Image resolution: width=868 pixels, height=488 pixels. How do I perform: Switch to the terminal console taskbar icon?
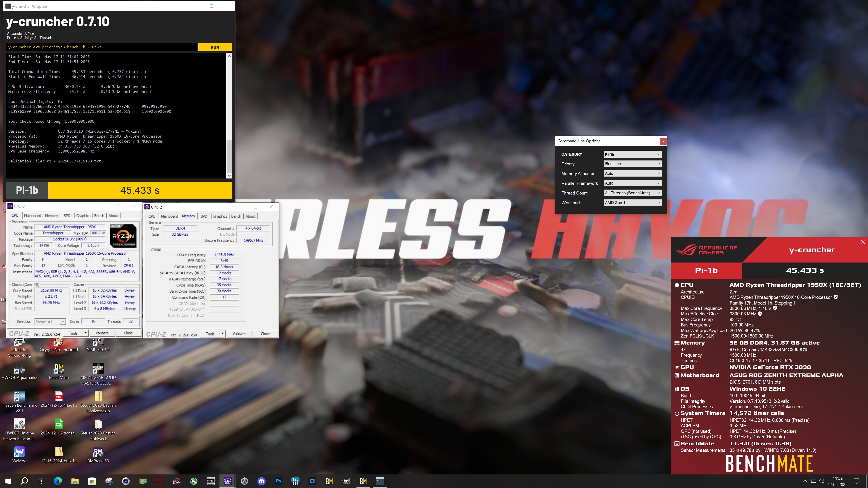[x=380, y=481]
